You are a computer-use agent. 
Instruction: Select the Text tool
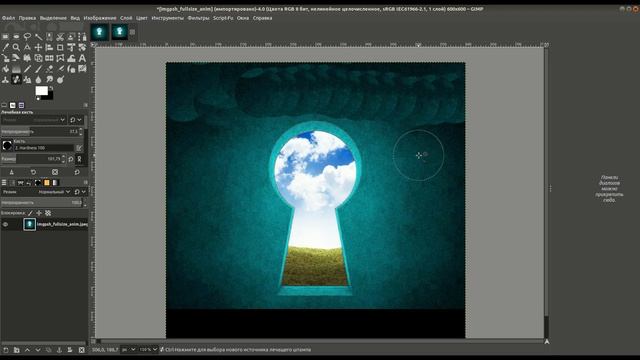click(82, 58)
